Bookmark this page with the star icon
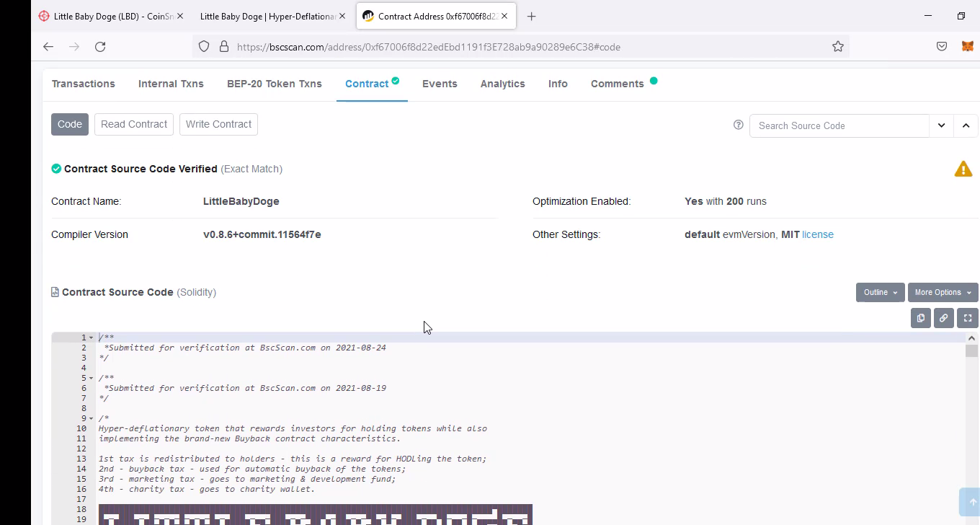The image size is (980, 525). tap(837, 47)
